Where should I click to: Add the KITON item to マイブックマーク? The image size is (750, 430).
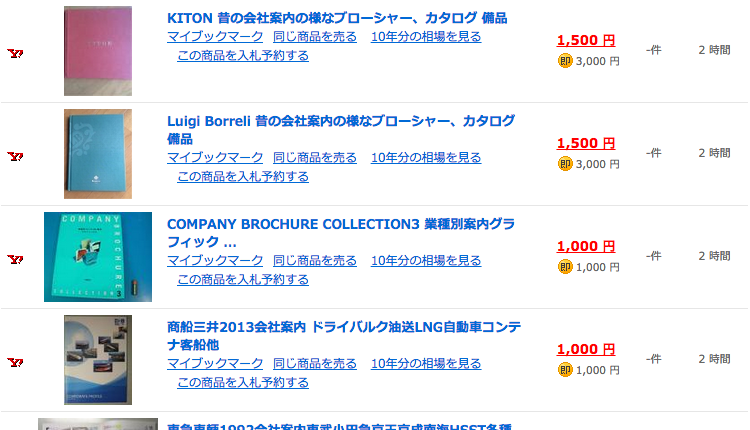coord(215,37)
